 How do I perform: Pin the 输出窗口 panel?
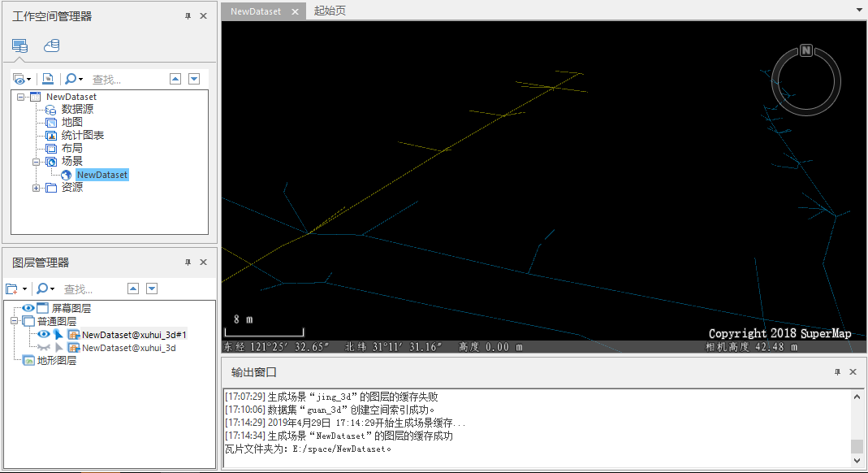(x=837, y=372)
